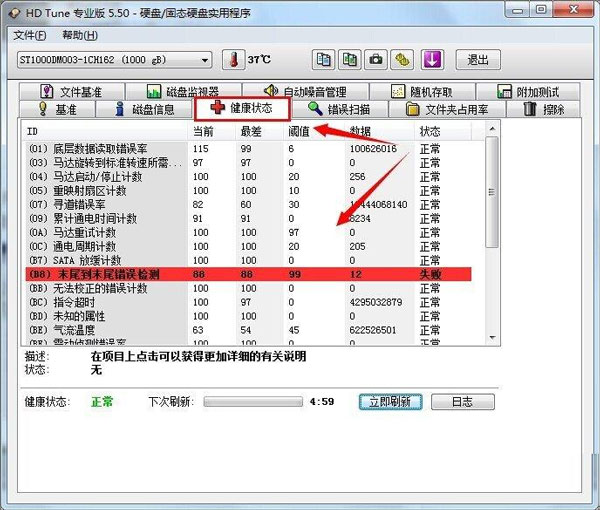Click the vertical scrollbar thumb
The image size is (600, 510).
[492, 192]
